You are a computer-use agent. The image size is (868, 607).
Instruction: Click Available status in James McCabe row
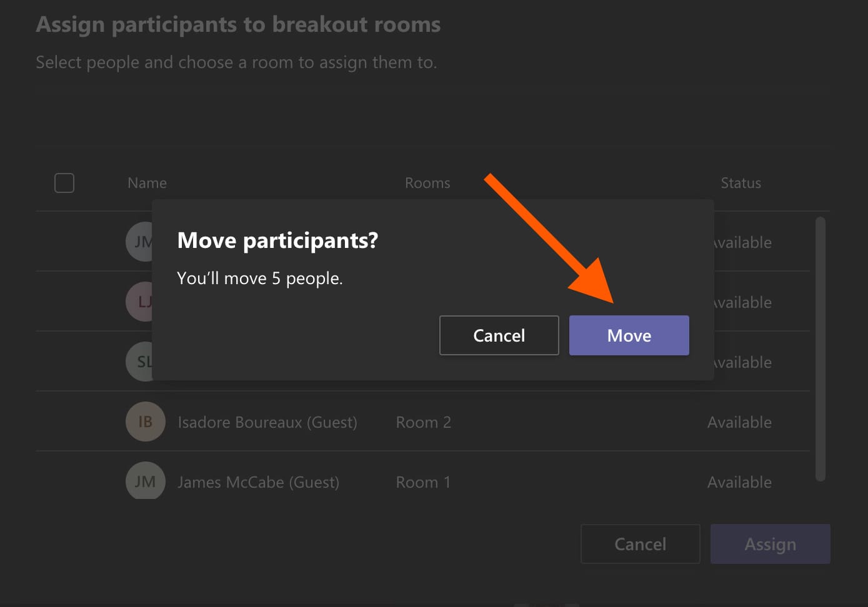pyautogui.click(x=739, y=482)
